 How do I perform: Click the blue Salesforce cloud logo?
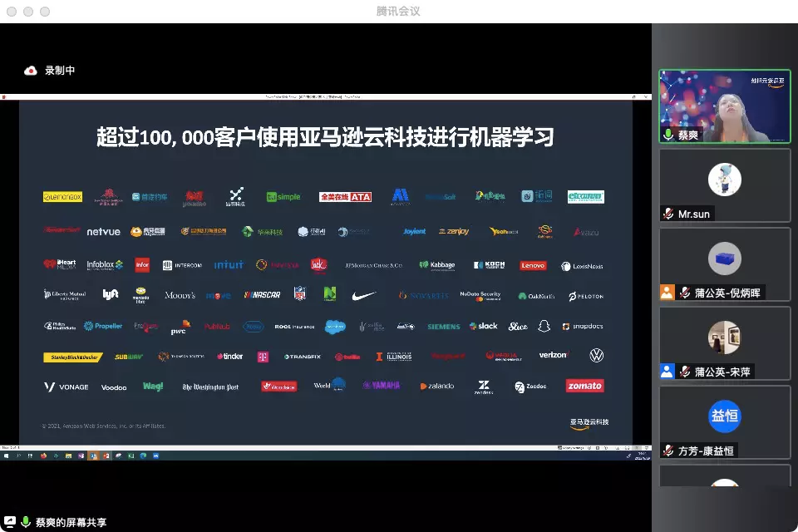(x=335, y=327)
